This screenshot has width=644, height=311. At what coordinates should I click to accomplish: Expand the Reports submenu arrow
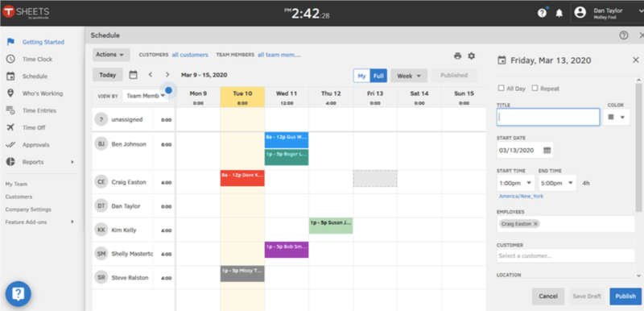click(x=72, y=162)
